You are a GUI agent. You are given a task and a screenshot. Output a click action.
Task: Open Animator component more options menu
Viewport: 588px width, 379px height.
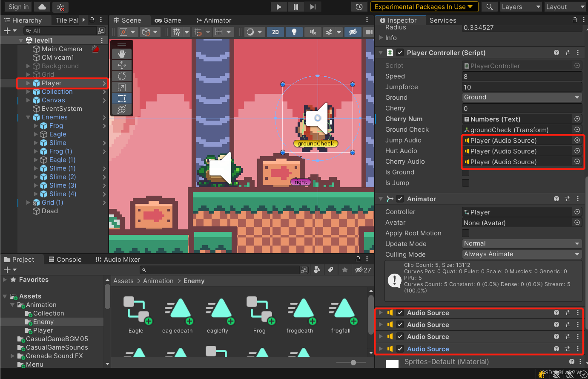point(578,199)
